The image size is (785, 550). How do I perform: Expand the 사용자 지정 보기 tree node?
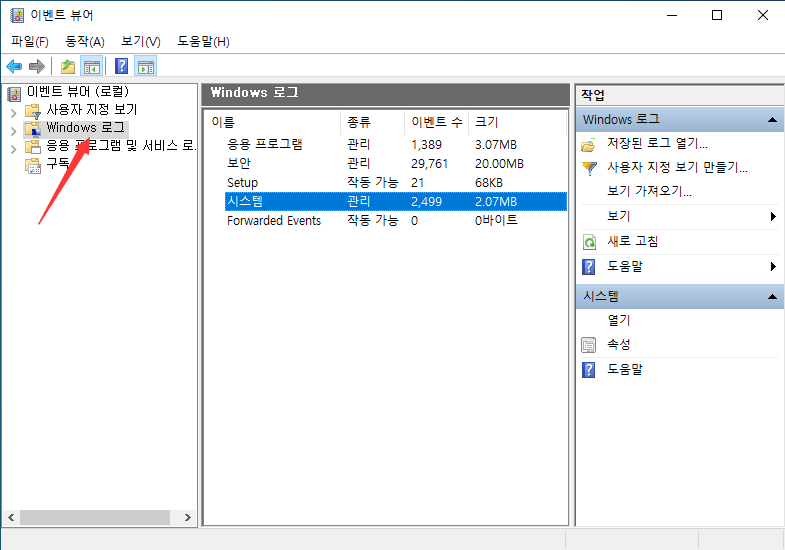pos(14,113)
